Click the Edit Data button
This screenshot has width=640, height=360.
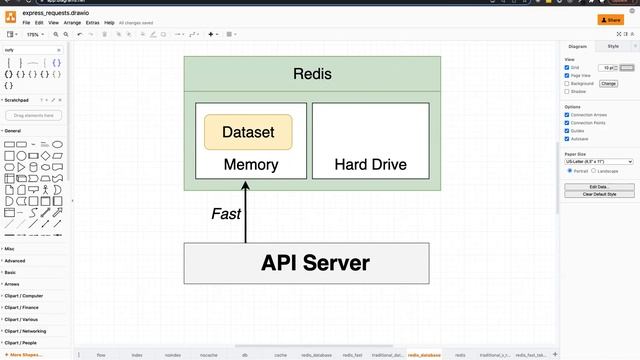tap(599, 187)
